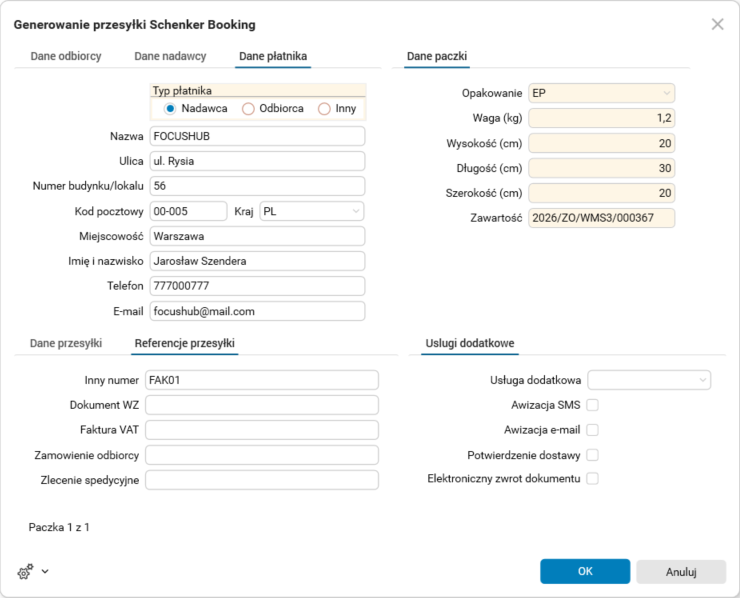This screenshot has height=598, width=740.
Task: Select the Odbiorca payer type
Action: pos(248,109)
